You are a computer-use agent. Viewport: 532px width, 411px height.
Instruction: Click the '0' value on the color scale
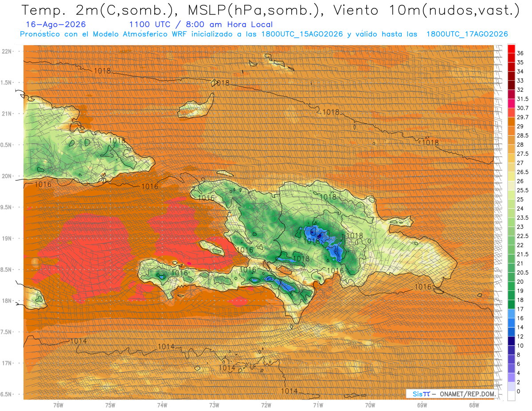pyautogui.click(x=519, y=391)
